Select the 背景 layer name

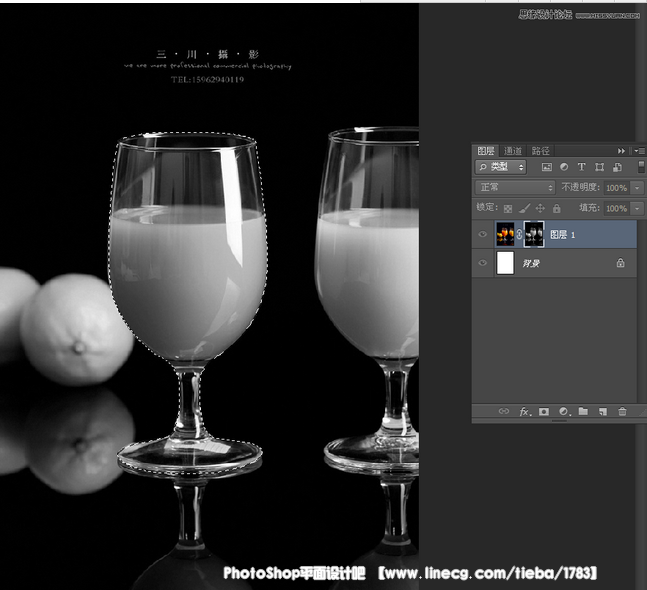[x=531, y=263]
